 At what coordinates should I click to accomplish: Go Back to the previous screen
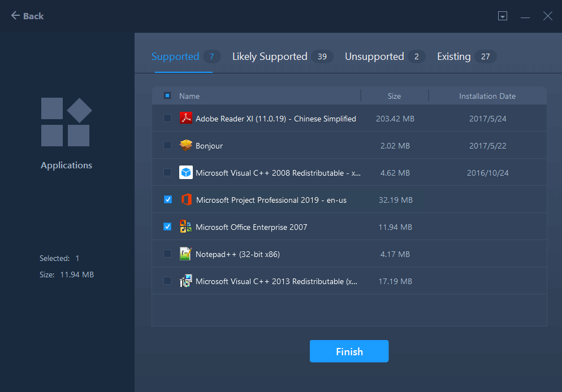(x=27, y=16)
